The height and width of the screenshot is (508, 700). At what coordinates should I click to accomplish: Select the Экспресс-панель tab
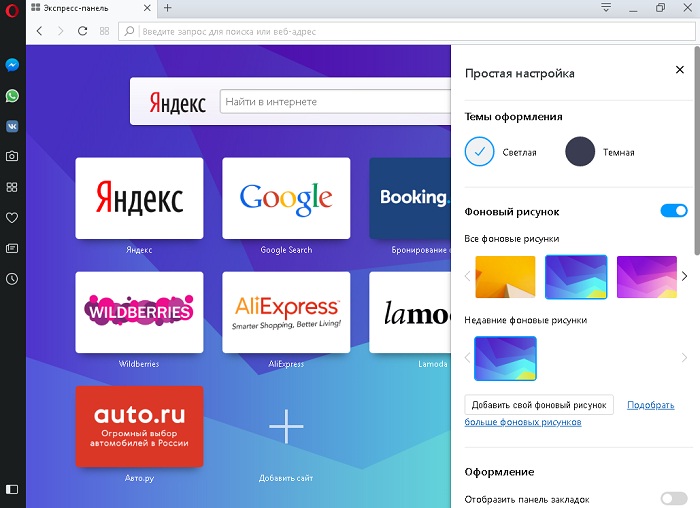92,8
